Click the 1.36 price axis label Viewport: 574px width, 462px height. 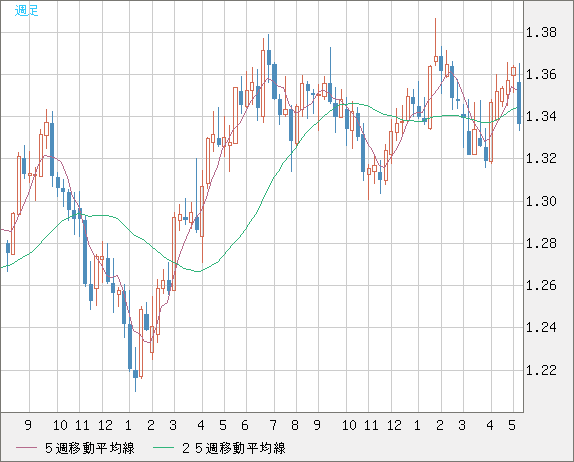[541, 75]
